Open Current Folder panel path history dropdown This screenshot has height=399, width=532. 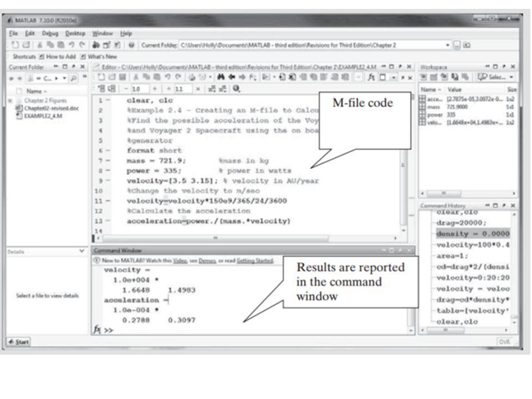[64, 78]
